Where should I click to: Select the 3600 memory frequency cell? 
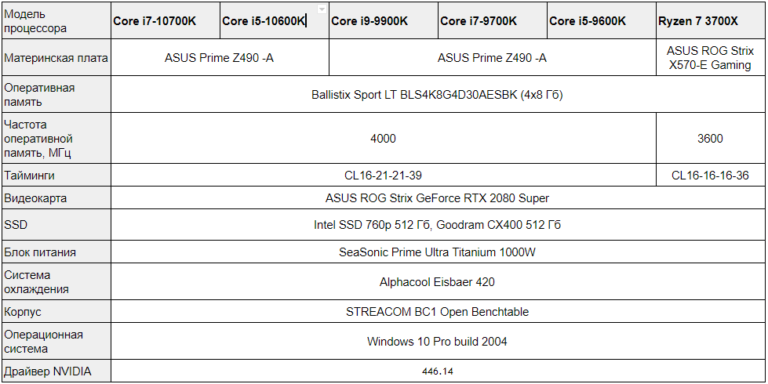(x=710, y=139)
